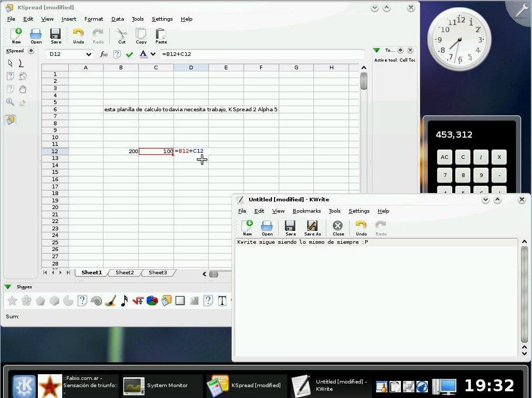
Task: Click the KSpread vertical scrollbar handle
Action: coord(364,81)
